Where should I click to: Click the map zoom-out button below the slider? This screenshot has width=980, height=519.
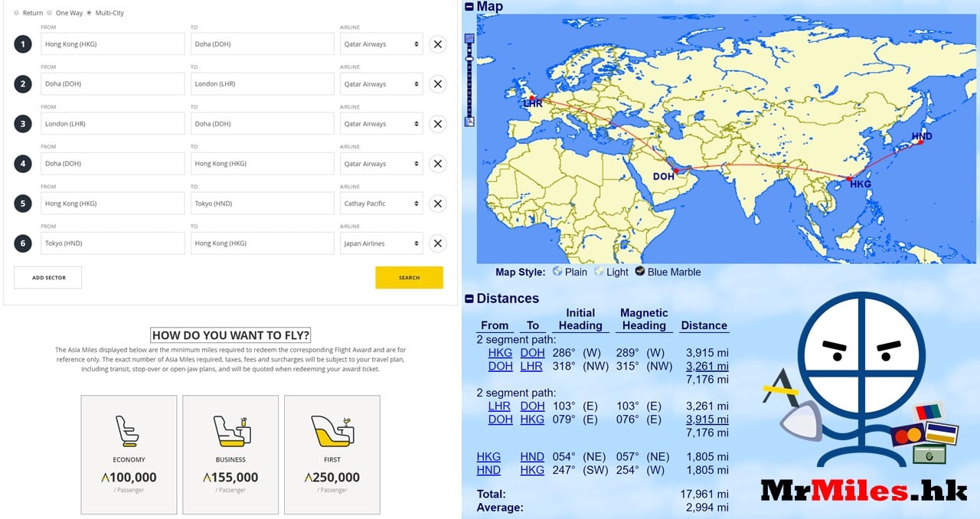coord(469,121)
